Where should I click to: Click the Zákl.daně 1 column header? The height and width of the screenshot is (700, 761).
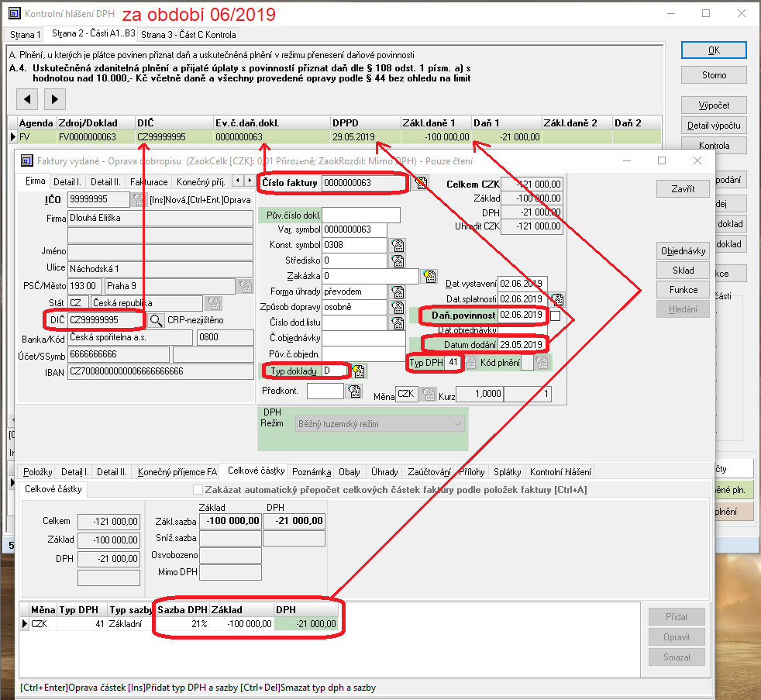point(436,123)
